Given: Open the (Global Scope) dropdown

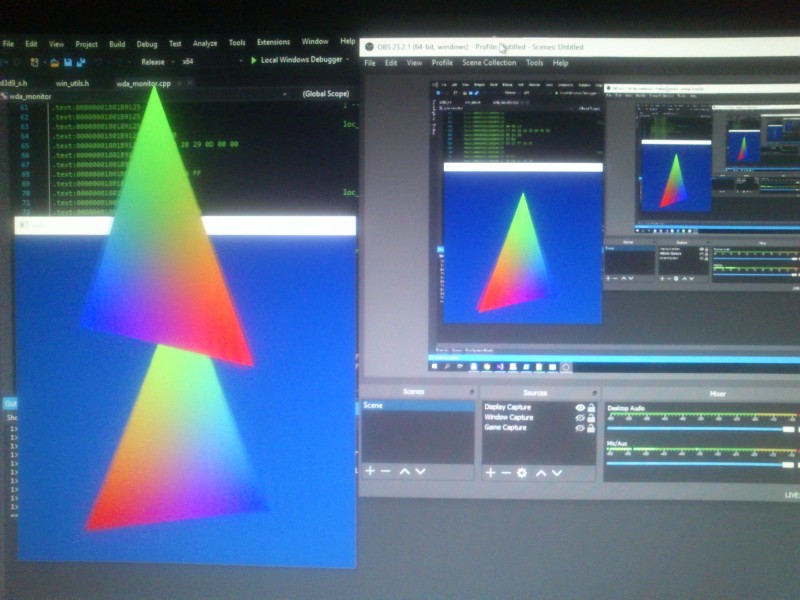Looking at the screenshot, I should (324, 94).
